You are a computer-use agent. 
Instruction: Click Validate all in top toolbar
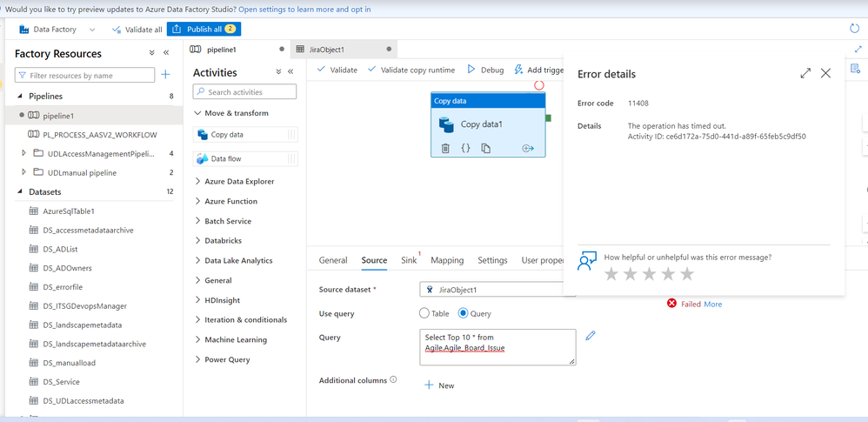[x=137, y=30]
